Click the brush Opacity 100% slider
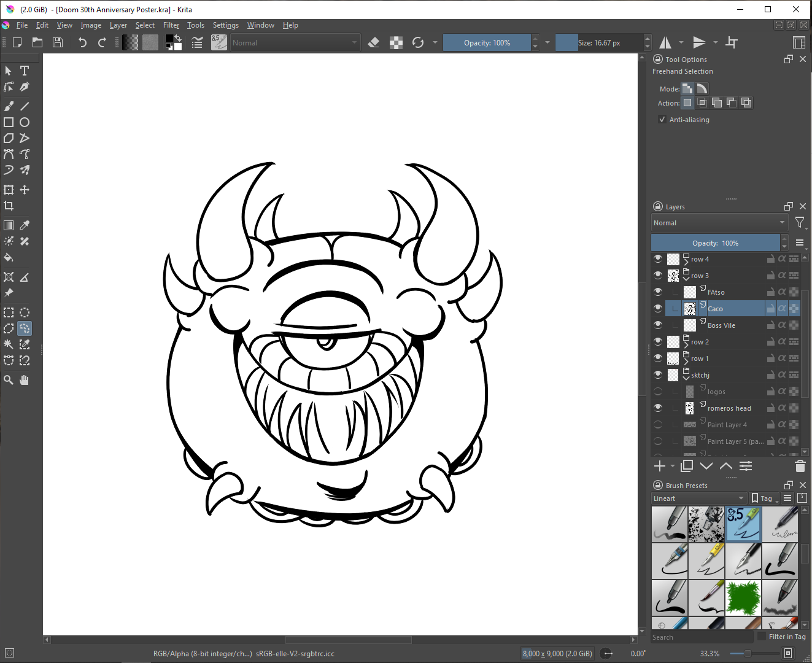The image size is (812, 663). pos(487,42)
